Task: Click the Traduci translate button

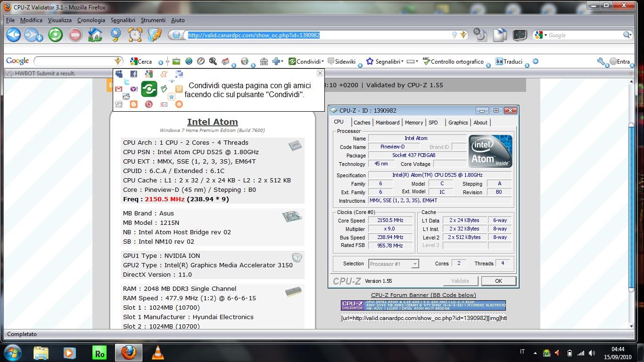Action: pos(509,61)
